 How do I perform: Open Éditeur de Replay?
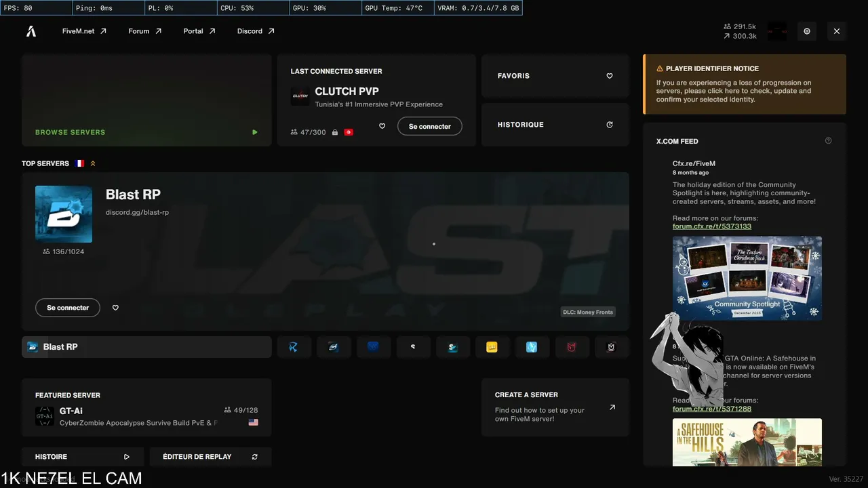(210, 457)
